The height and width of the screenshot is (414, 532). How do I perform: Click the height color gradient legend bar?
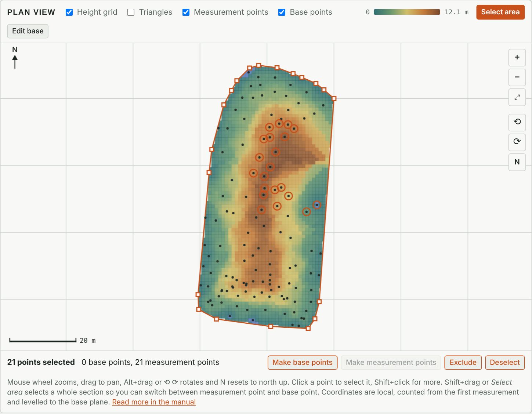click(407, 12)
